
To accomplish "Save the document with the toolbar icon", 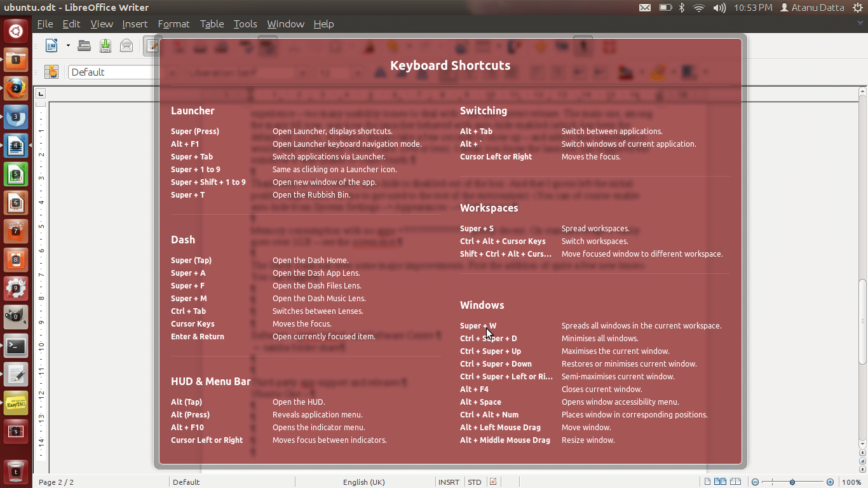I will (x=105, y=46).
